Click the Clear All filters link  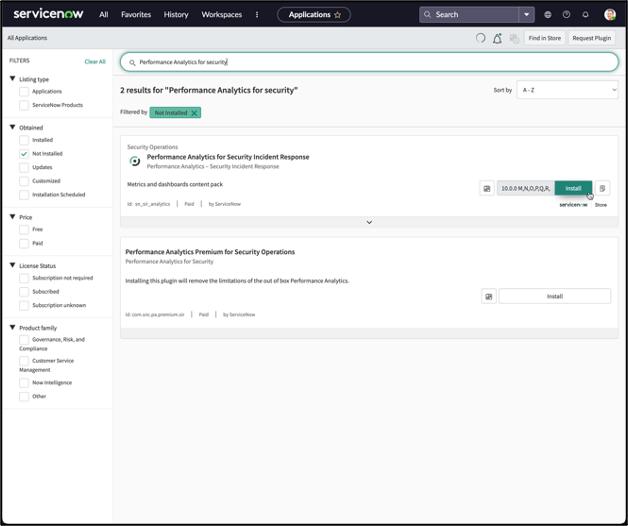[x=95, y=62]
